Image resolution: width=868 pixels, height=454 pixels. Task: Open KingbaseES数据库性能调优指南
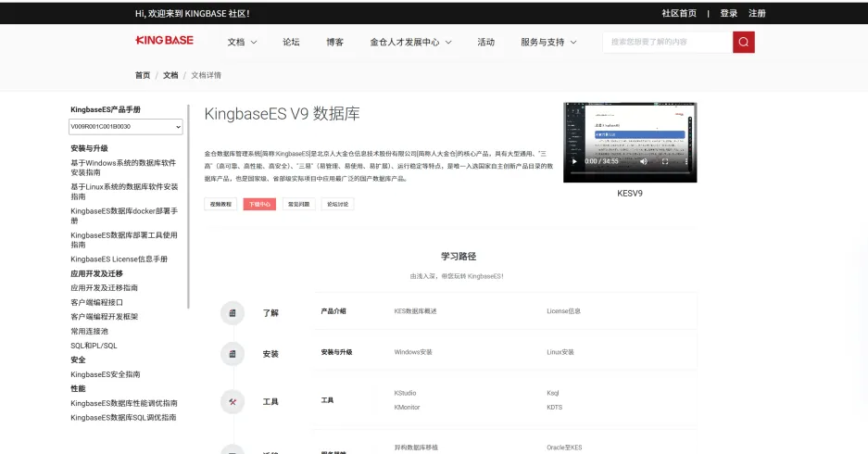pos(124,403)
